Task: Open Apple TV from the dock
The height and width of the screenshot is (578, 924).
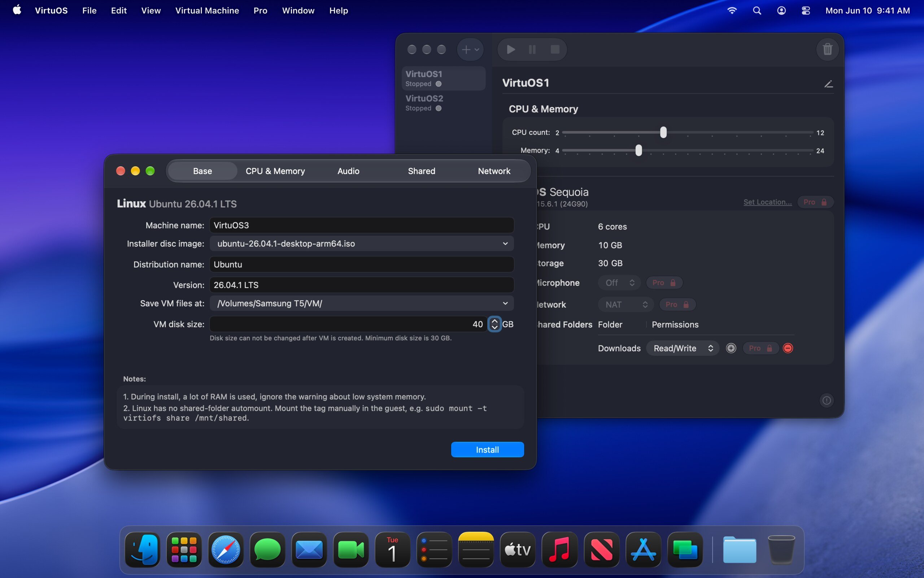Action: point(517,549)
